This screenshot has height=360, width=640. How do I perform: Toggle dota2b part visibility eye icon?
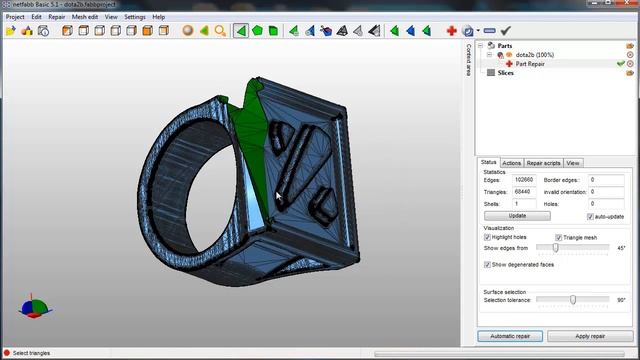(x=509, y=55)
